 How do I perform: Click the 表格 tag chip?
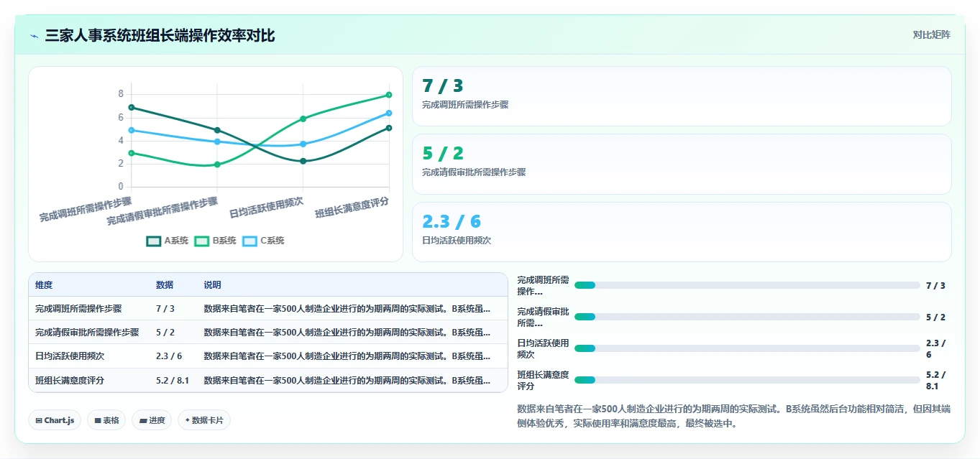(106, 420)
